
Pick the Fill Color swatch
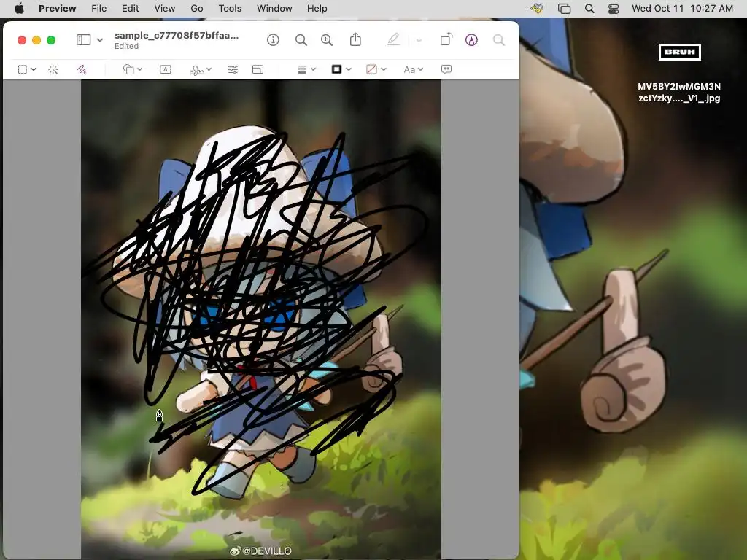371,69
